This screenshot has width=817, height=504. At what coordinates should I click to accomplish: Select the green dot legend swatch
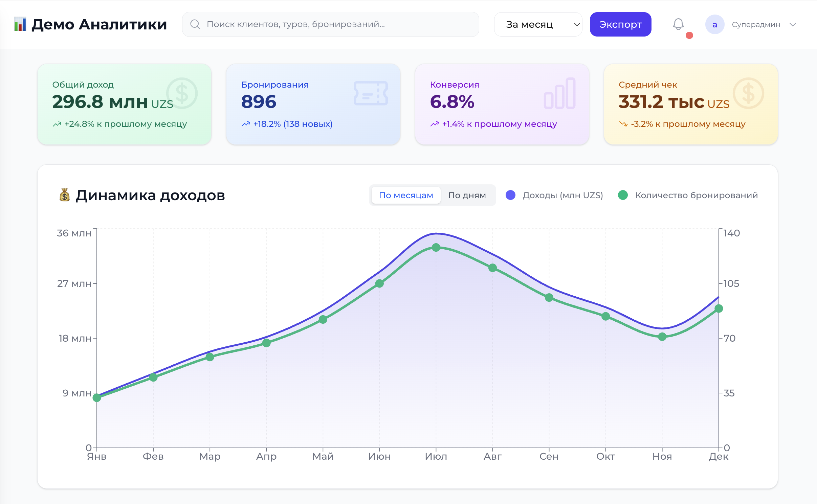coord(624,195)
